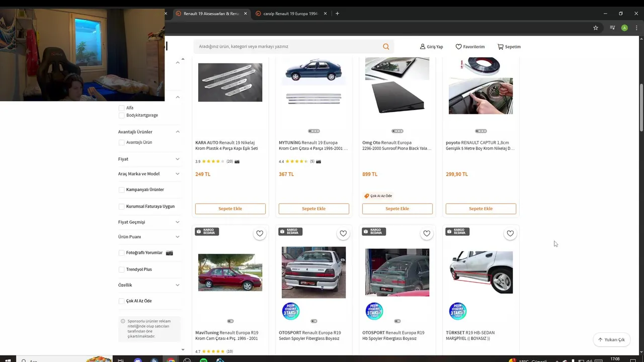Click Peşin Fiyatına 3 Taksit badge on TÜRKSET
644x362 pixels.
pyautogui.click(x=458, y=311)
